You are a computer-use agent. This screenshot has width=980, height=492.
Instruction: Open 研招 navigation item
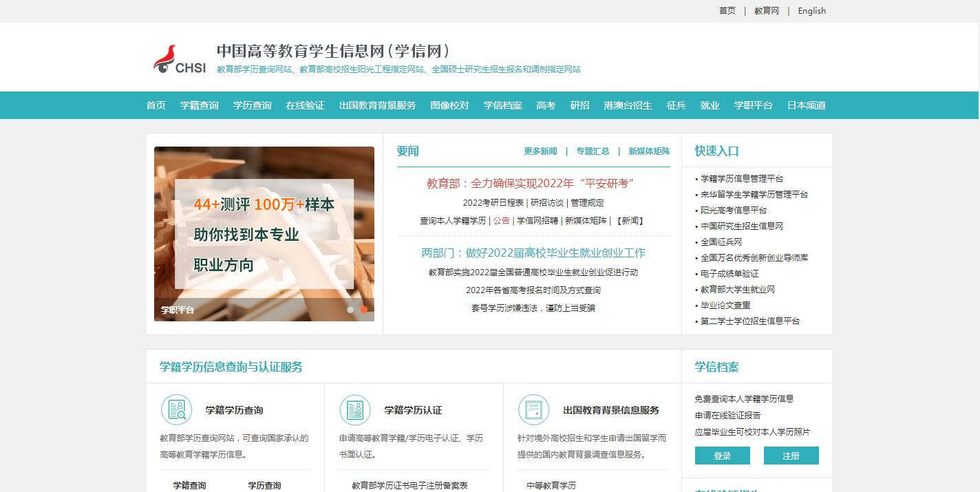pos(579,105)
